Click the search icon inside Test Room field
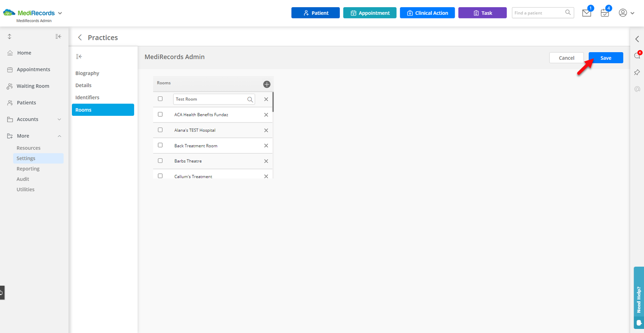Screen dimensions: 644x333 [x=250, y=99]
